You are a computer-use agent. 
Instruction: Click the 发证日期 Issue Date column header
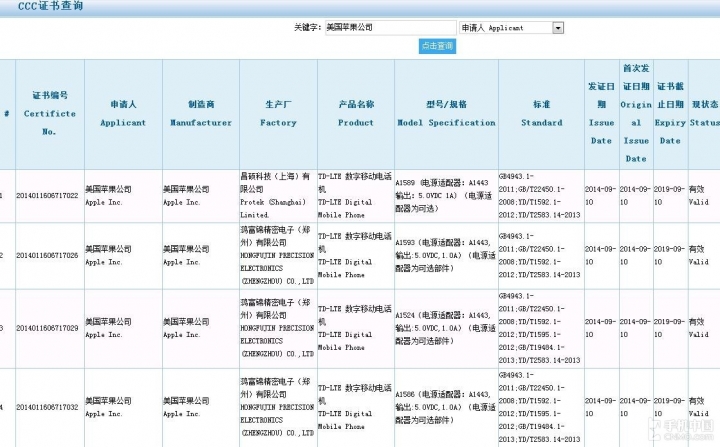[x=602, y=113]
